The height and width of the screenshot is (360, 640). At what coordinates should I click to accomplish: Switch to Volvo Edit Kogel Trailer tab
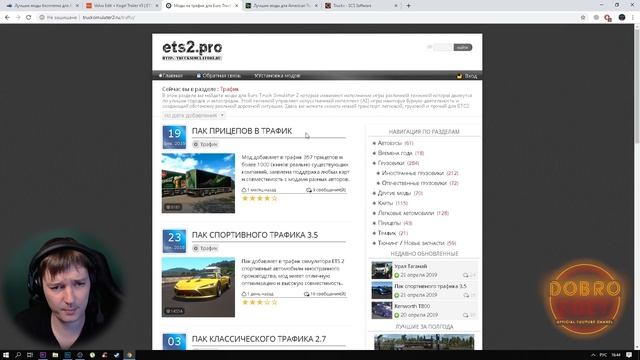click(x=122, y=6)
